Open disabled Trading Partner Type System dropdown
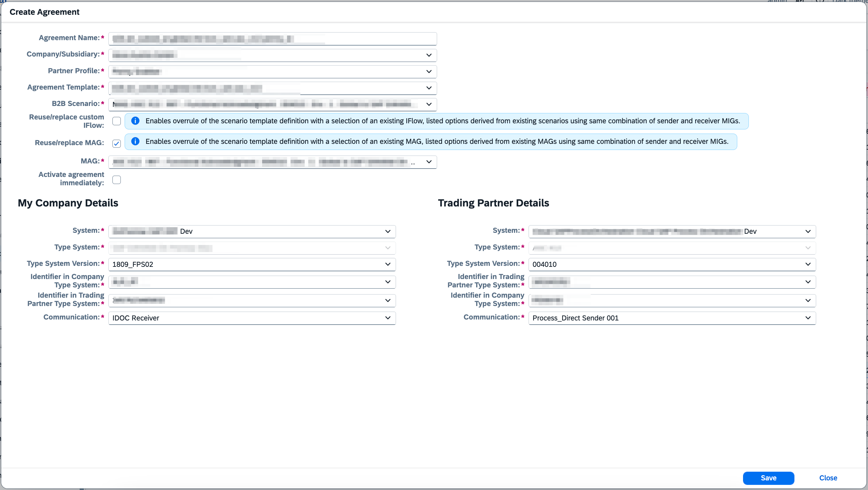 pos(808,248)
